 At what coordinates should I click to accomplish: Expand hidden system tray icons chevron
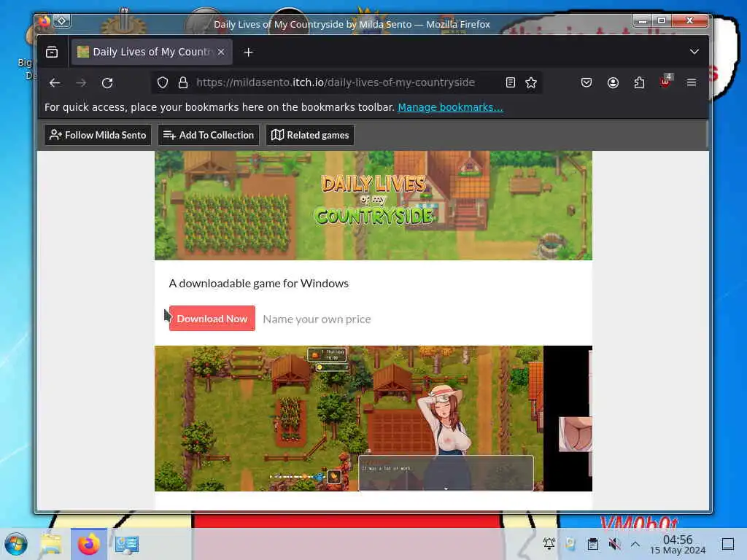(635, 544)
